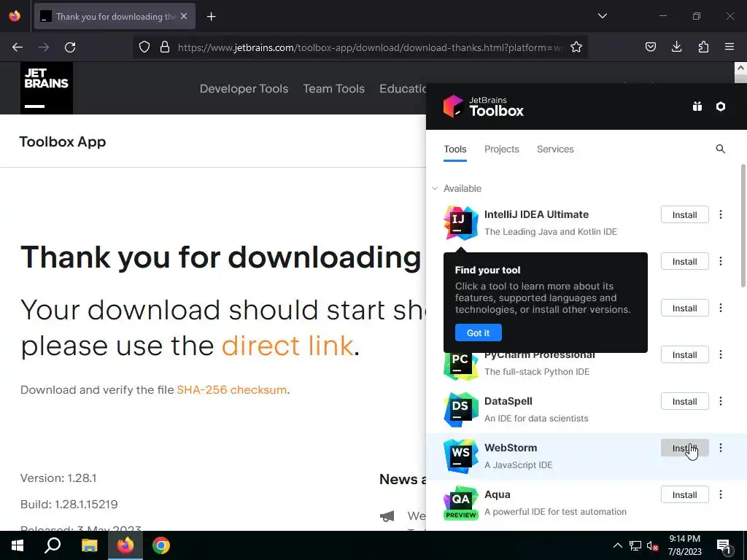Install Aqua
This screenshot has width=747, height=560.
tap(684, 495)
